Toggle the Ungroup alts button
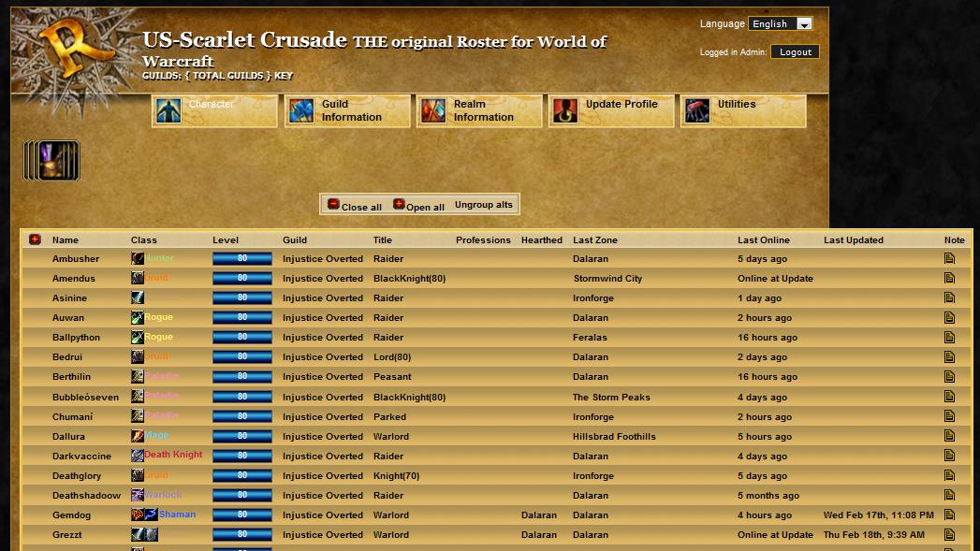Image resolution: width=980 pixels, height=551 pixels. point(483,205)
